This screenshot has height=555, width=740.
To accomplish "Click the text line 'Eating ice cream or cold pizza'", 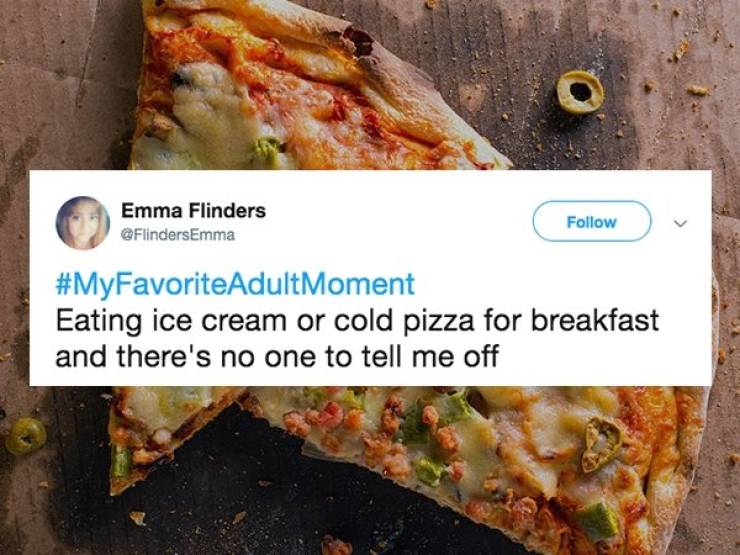I will click(x=265, y=321).
